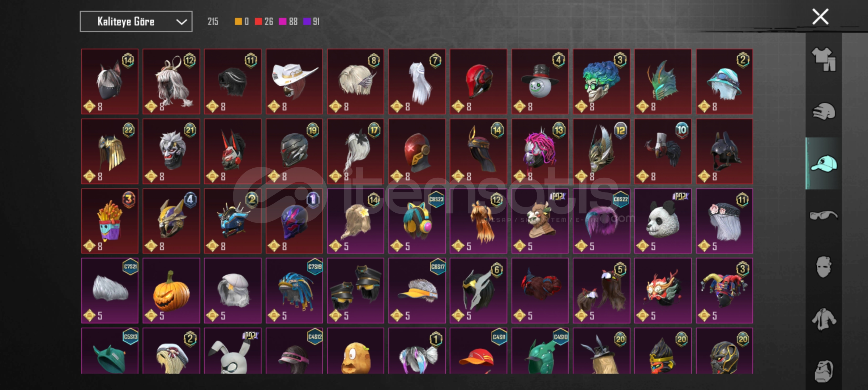Select the white cowboy hat item

tap(294, 82)
